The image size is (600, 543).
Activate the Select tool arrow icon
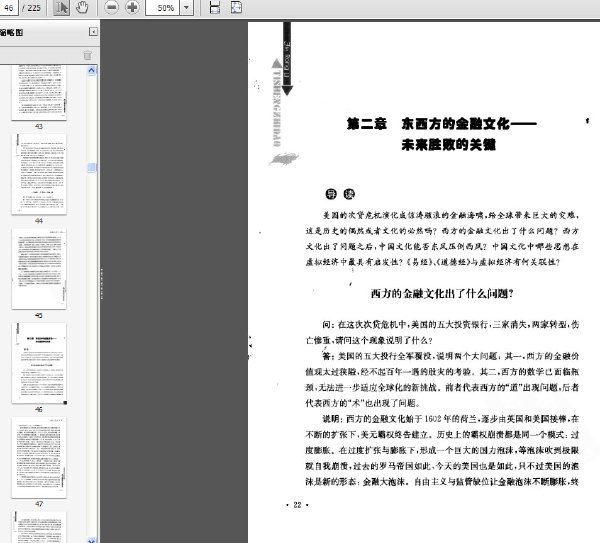click(61, 8)
